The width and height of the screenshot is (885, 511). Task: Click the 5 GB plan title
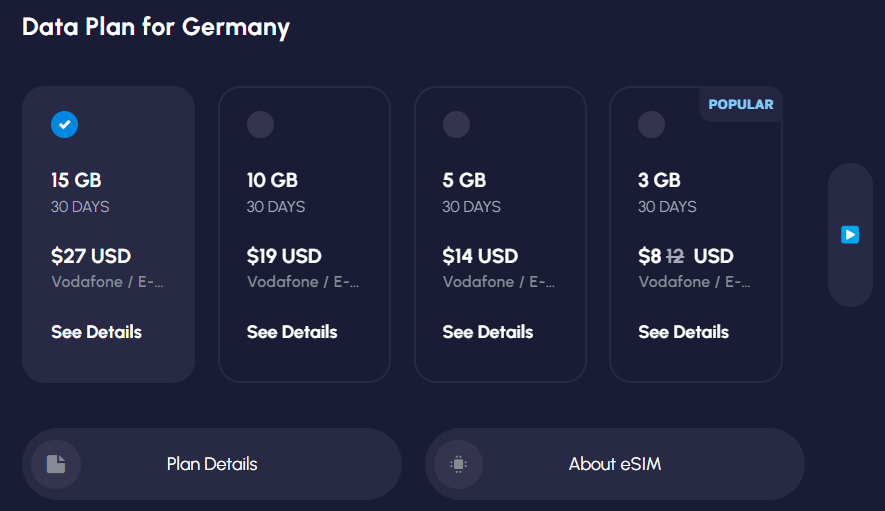coord(464,180)
